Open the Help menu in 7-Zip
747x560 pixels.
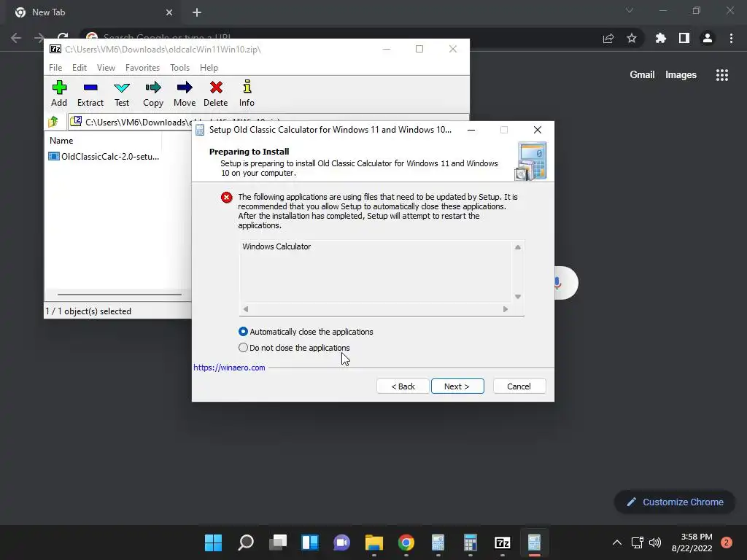pyautogui.click(x=209, y=68)
